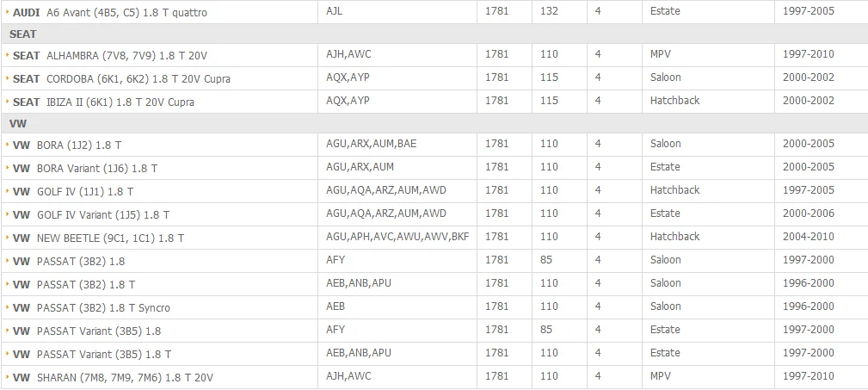The image size is (868, 390).
Task: Click cylinder count 4 in NEW BEETLE row
Action: pyautogui.click(x=598, y=237)
